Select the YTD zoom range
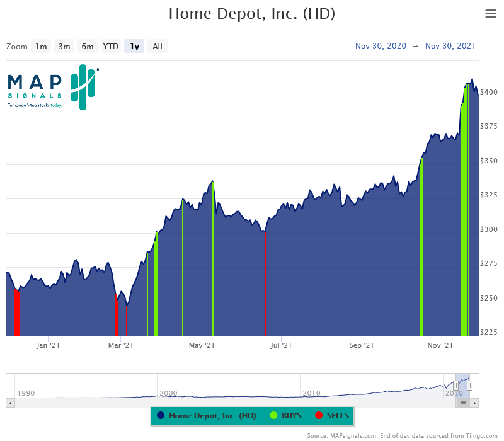 click(x=111, y=46)
